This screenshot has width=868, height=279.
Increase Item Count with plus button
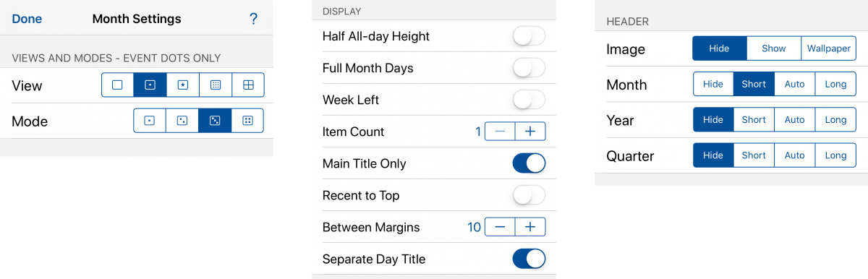530,132
